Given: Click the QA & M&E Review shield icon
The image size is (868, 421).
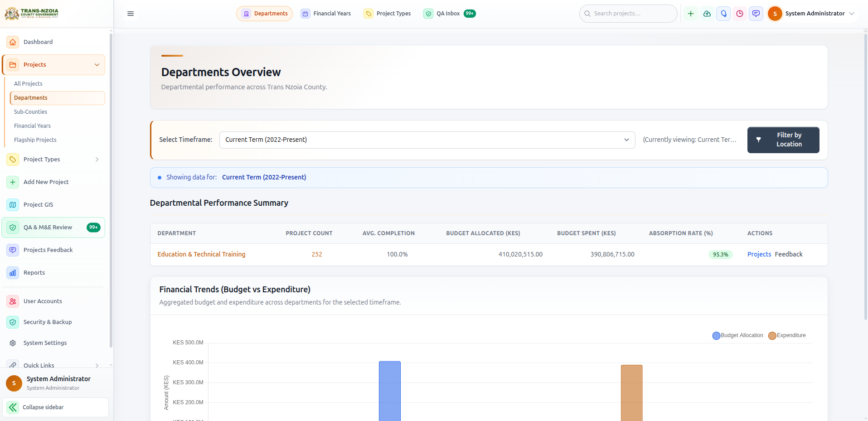Looking at the screenshot, I should pos(13,227).
